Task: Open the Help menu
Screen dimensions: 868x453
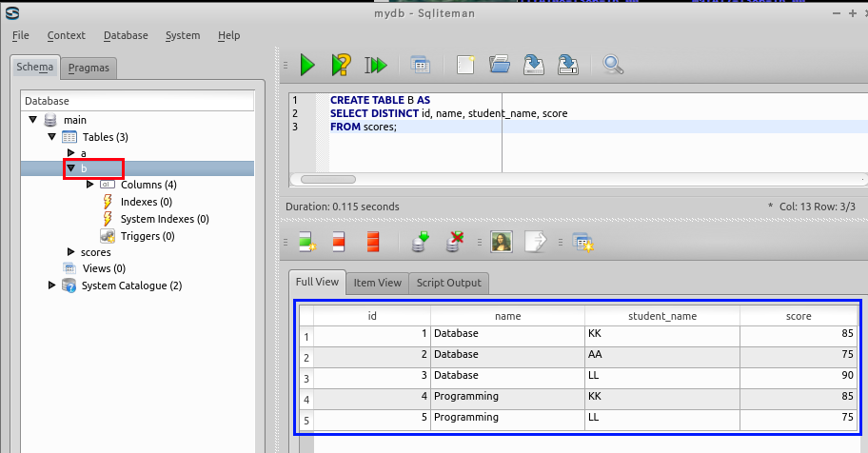Action: point(228,35)
